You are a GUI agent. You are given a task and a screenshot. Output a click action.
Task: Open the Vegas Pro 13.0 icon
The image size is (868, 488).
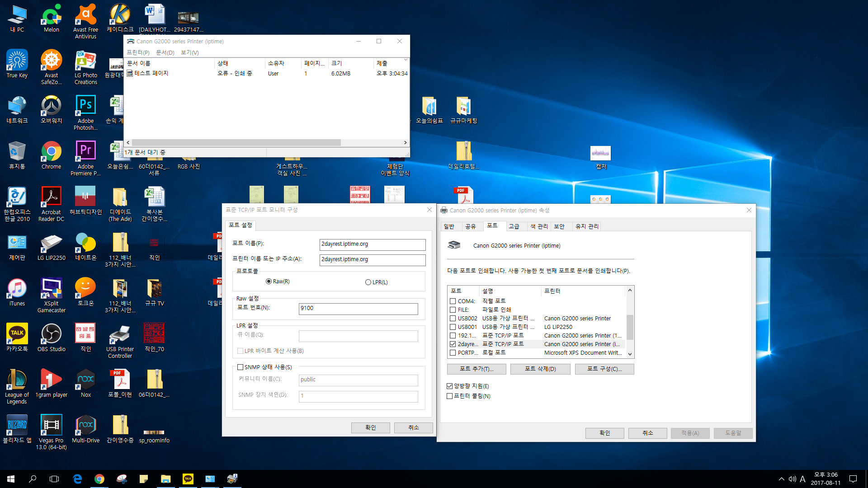point(52,432)
